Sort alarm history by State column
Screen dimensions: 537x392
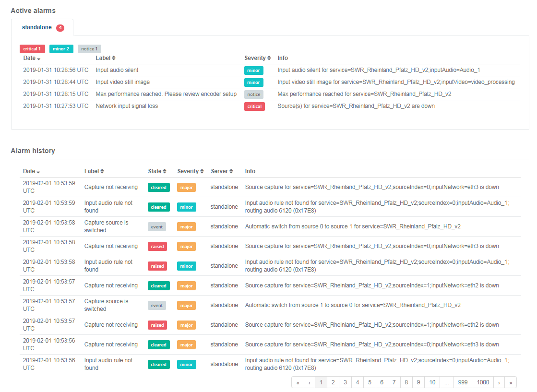coord(157,171)
